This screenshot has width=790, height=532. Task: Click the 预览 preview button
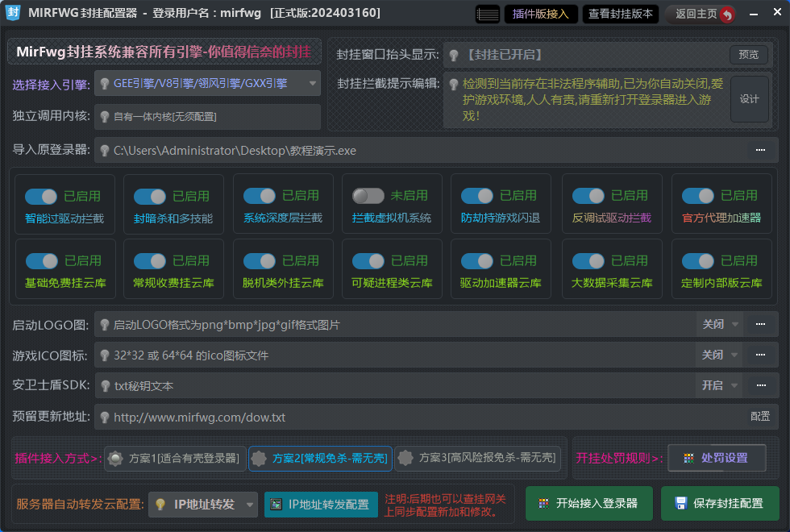point(749,55)
